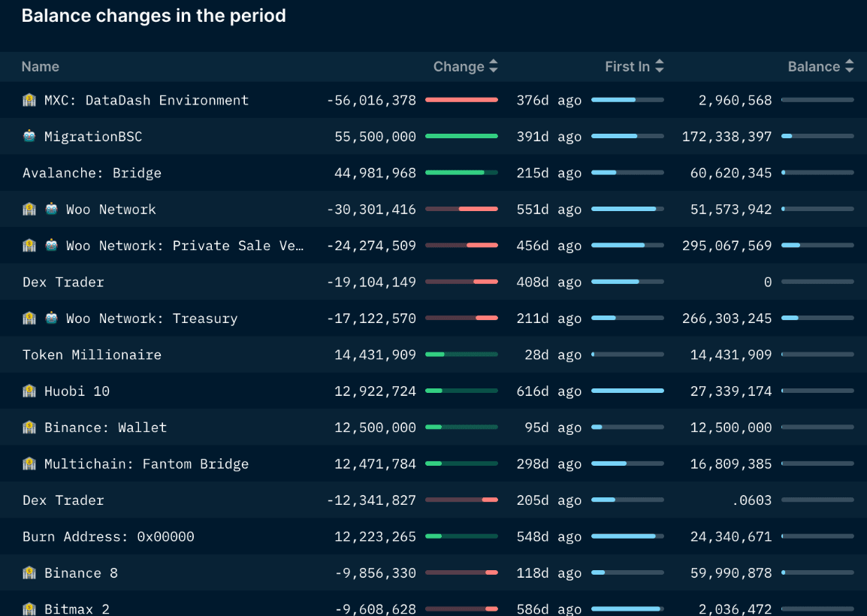This screenshot has width=867, height=616.
Task: Click the robot icon next to MigrationBSC
Action: pos(29,136)
